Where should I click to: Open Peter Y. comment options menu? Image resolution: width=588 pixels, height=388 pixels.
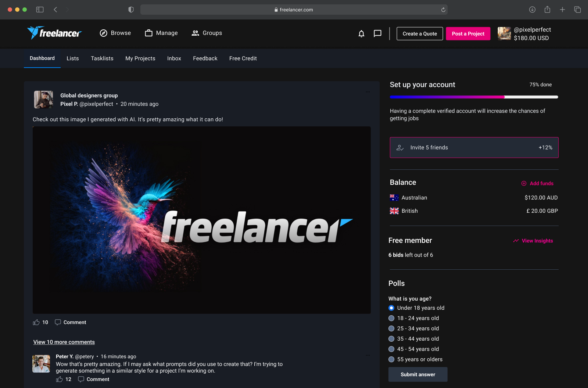(x=368, y=355)
